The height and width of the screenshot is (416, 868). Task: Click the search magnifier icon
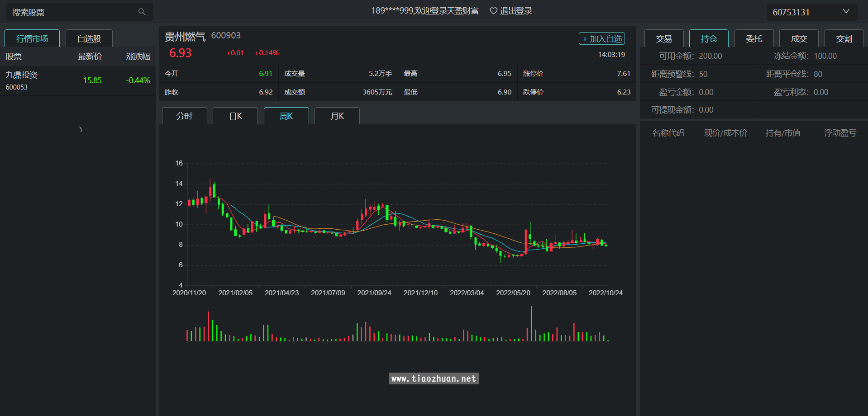[142, 12]
